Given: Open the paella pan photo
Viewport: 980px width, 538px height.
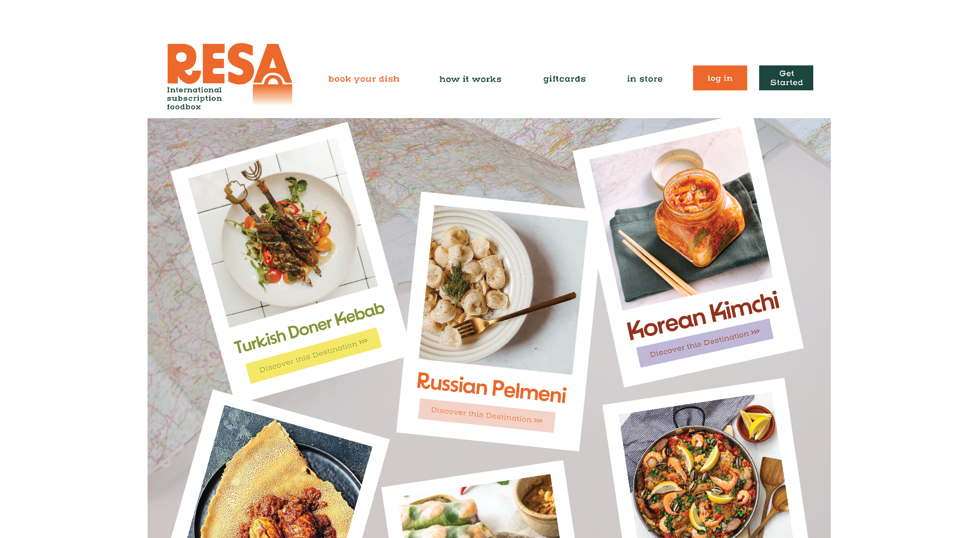Looking at the screenshot, I should pyautogui.click(x=706, y=465).
